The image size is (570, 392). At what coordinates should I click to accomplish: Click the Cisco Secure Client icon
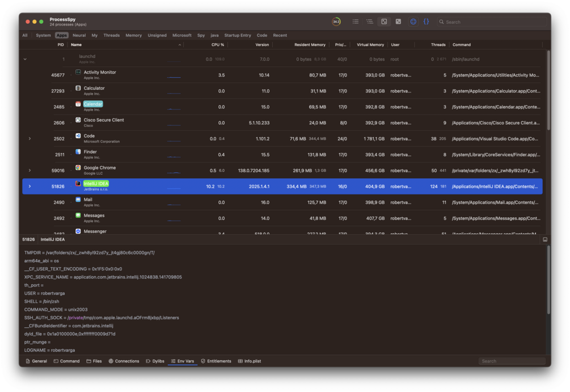pos(78,120)
